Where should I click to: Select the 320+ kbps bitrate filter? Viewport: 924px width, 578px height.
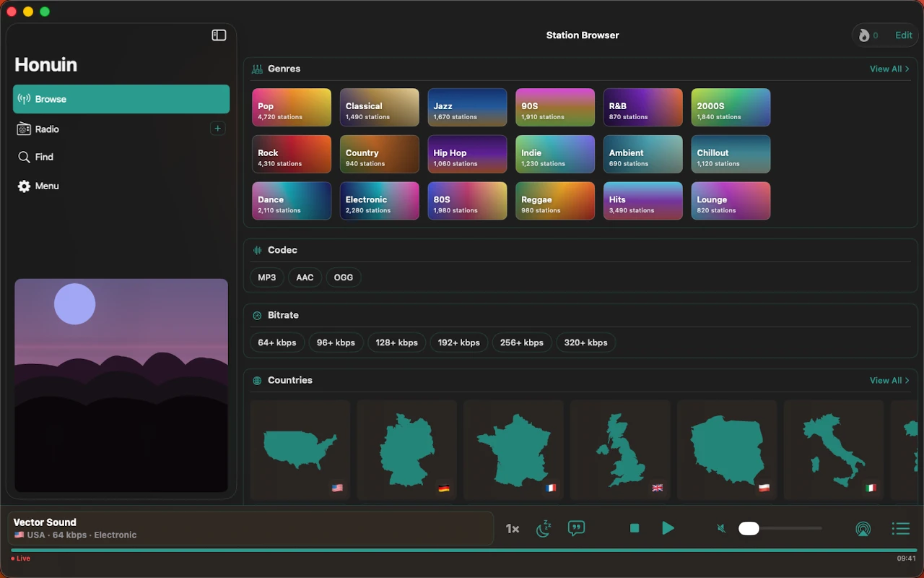[x=585, y=342]
